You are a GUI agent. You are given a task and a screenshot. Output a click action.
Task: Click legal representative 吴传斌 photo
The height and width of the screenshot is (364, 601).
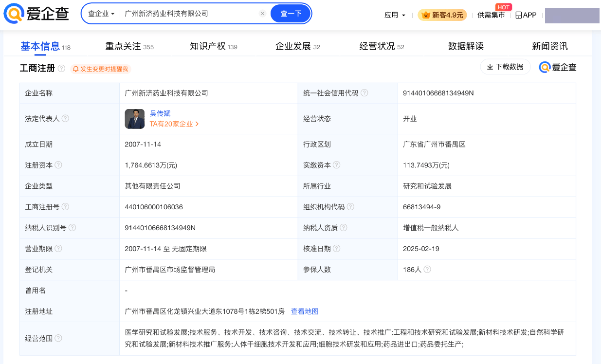[x=135, y=119]
